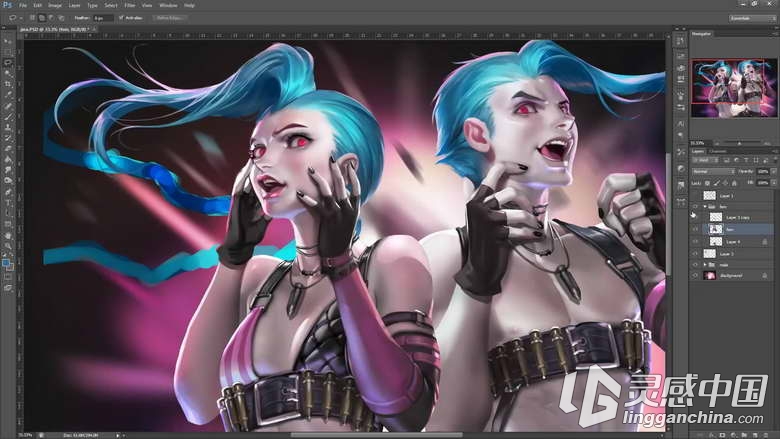Toggle Anti-alias checkbox

[x=121, y=18]
